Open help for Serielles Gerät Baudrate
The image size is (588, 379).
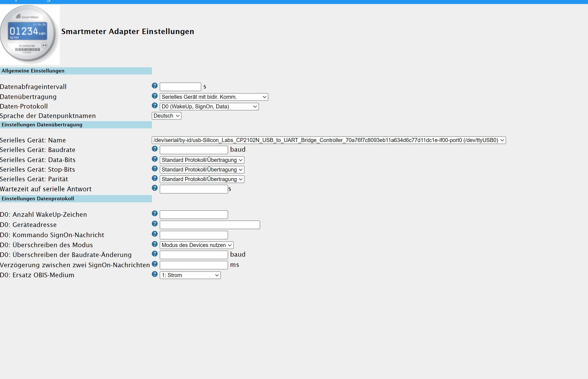tap(154, 149)
